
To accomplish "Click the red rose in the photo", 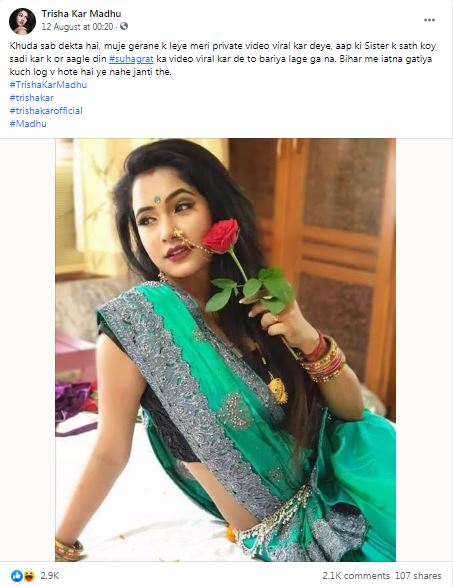I will [x=221, y=236].
